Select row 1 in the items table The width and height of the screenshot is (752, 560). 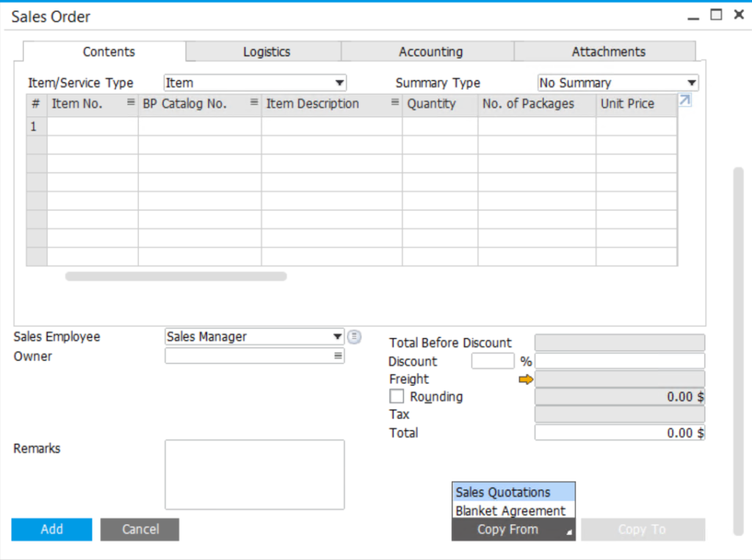coord(35,126)
